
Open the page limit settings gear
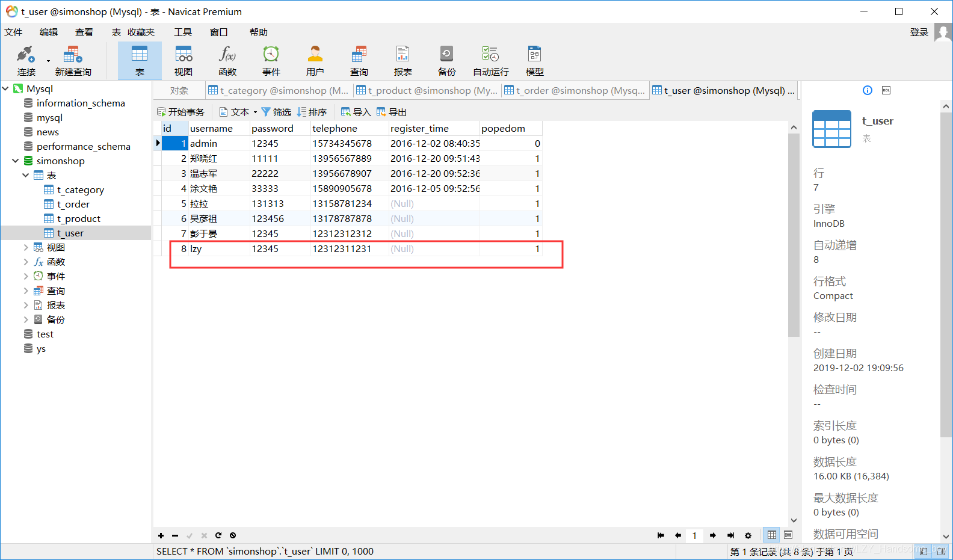click(x=748, y=535)
